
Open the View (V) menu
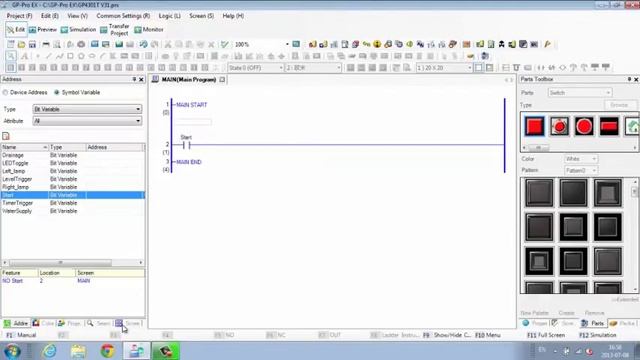click(78, 16)
